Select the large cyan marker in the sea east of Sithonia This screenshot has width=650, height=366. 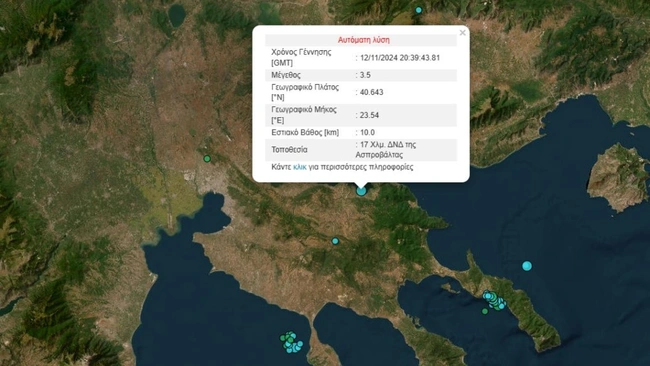tap(527, 266)
